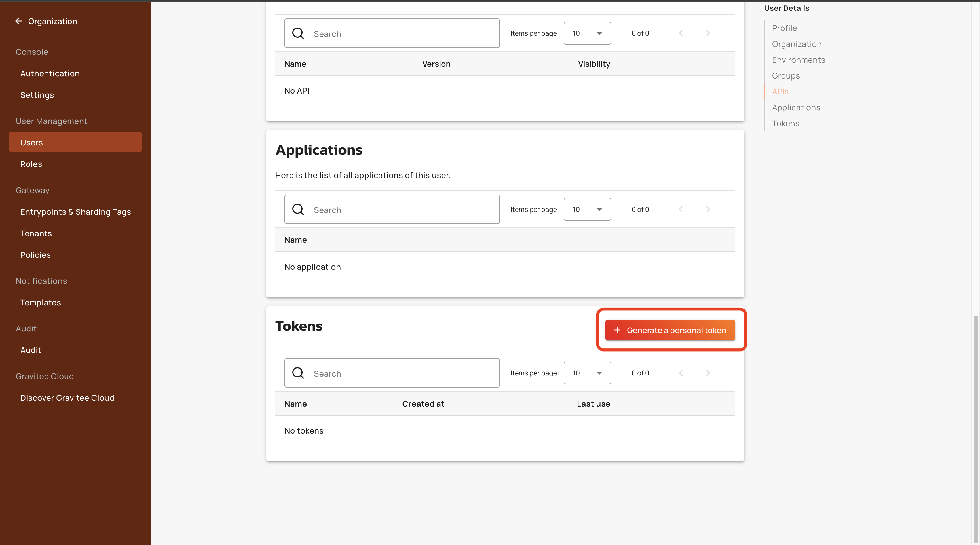The height and width of the screenshot is (545, 980).
Task: Click the magnifier icon in APIs search
Action: tap(298, 33)
